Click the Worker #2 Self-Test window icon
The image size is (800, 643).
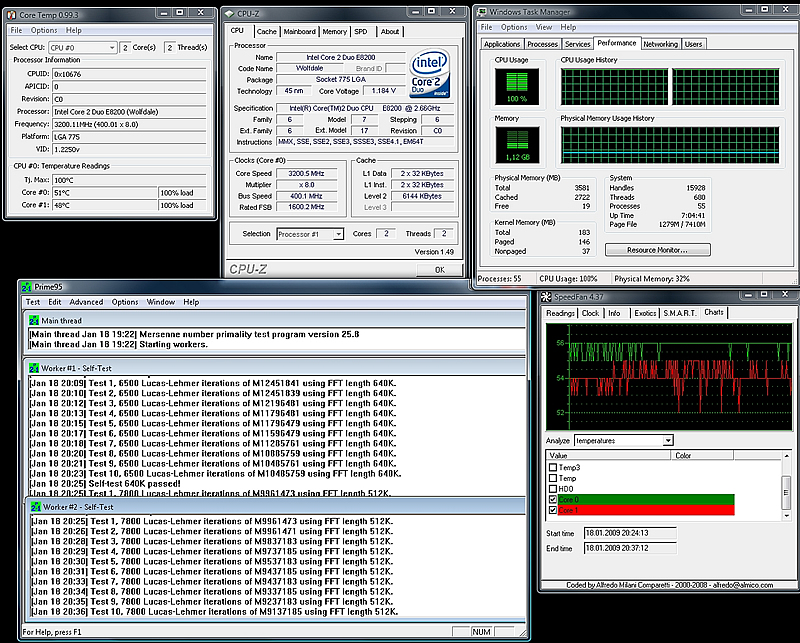click(36, 507)
